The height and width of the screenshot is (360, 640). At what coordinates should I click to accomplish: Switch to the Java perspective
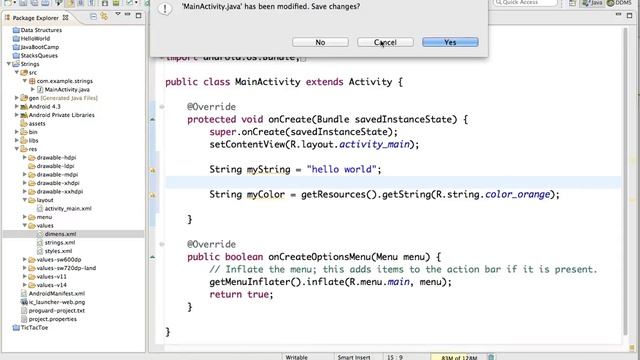593,3
